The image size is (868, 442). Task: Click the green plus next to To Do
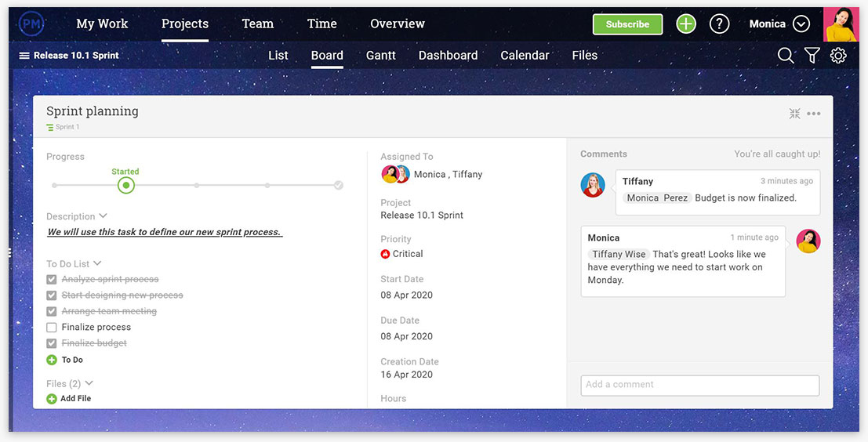(x=52, y=360)
